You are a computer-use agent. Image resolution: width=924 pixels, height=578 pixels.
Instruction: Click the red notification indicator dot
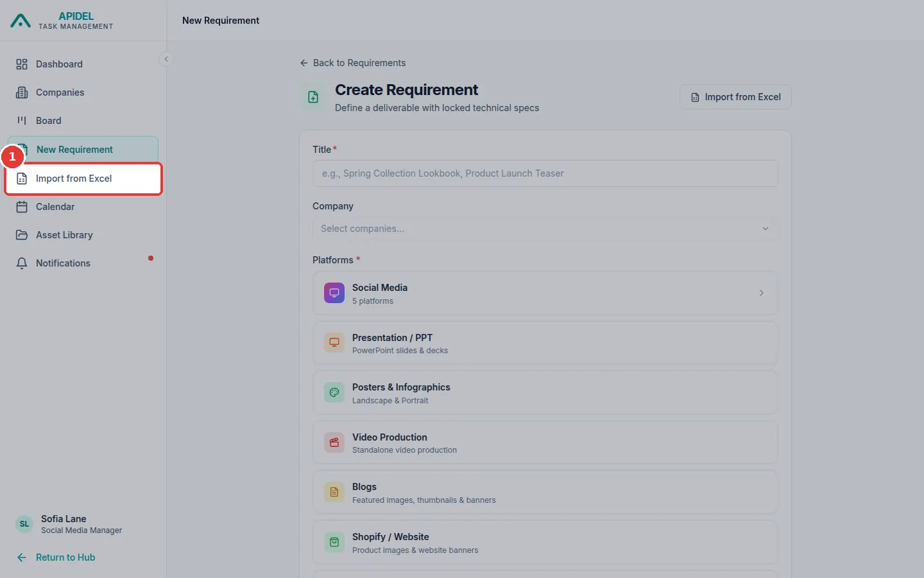(x=151, y=258)
